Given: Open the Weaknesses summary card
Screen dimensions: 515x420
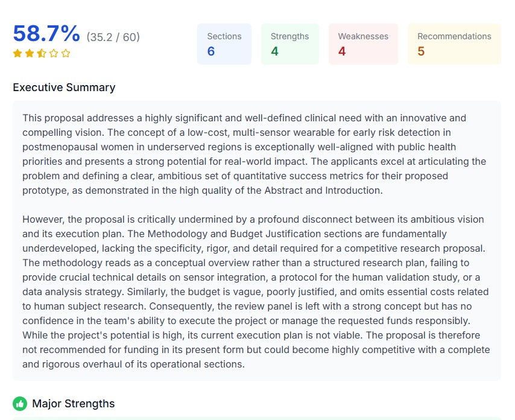Looking at the screenshot, I should pos(363,43).
